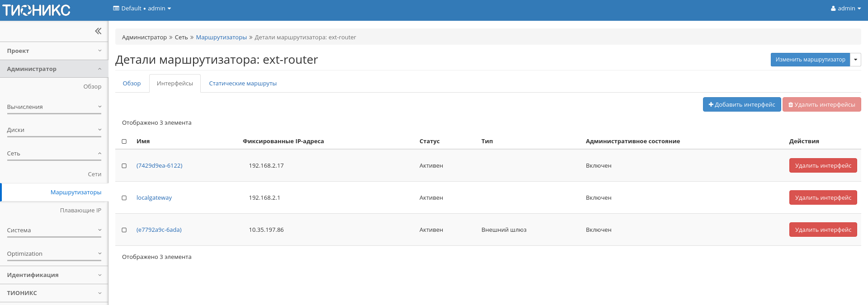Viewport: 868px width, 305px height.
Task: Click the TIONIX logo
Action: [x=37, y=10]
